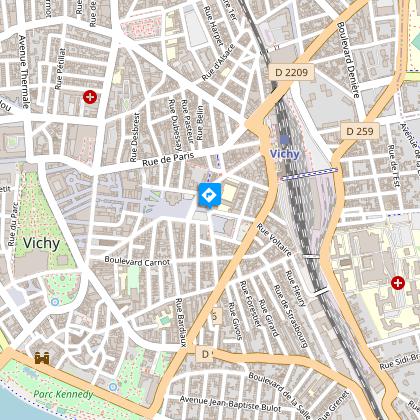Screen dimensions: 420x420
Task: Click the blue turn-direction marker
Action: pyautogui.click(x=210, y=195)
